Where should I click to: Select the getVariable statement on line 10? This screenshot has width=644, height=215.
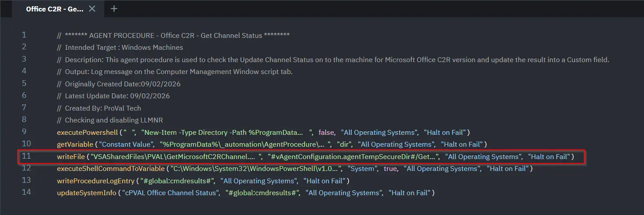click(75, 144)
